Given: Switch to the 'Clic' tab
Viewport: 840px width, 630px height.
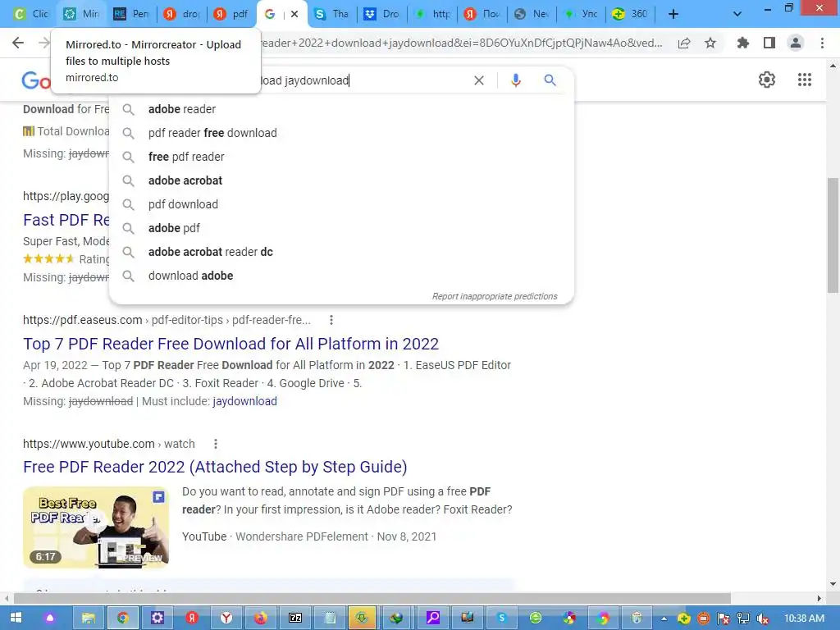Looking at the screenshot, I should coord(31,14).
